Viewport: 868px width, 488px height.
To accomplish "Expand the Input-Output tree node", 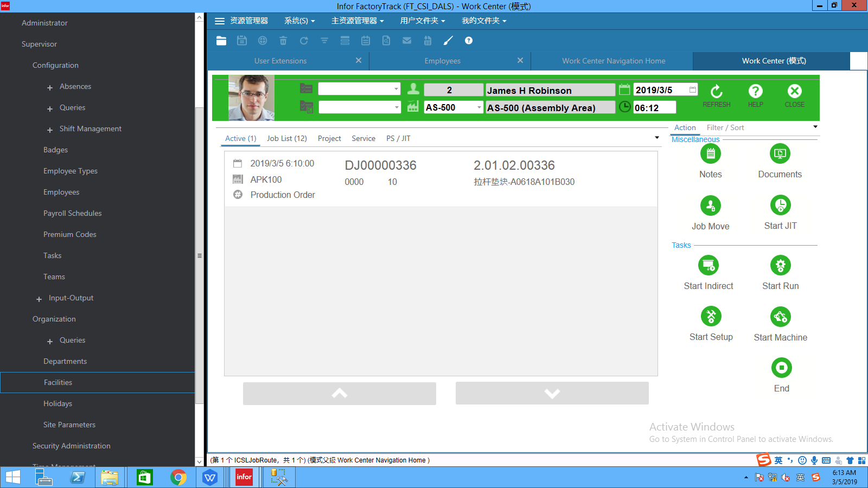I will coord(39,299).
